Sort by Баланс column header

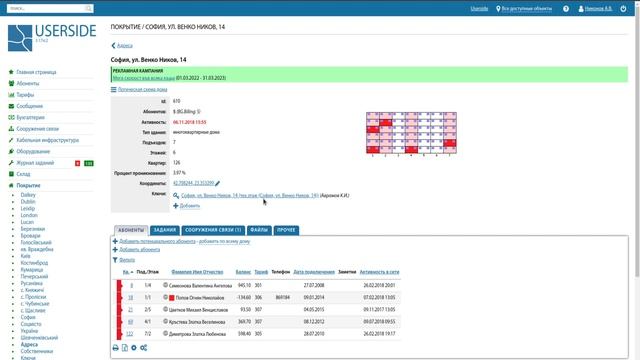coord(243,272)
